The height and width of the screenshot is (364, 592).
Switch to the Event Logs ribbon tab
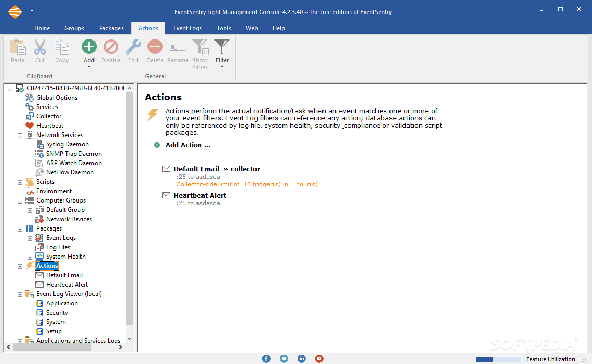click(x=187, y=28)
